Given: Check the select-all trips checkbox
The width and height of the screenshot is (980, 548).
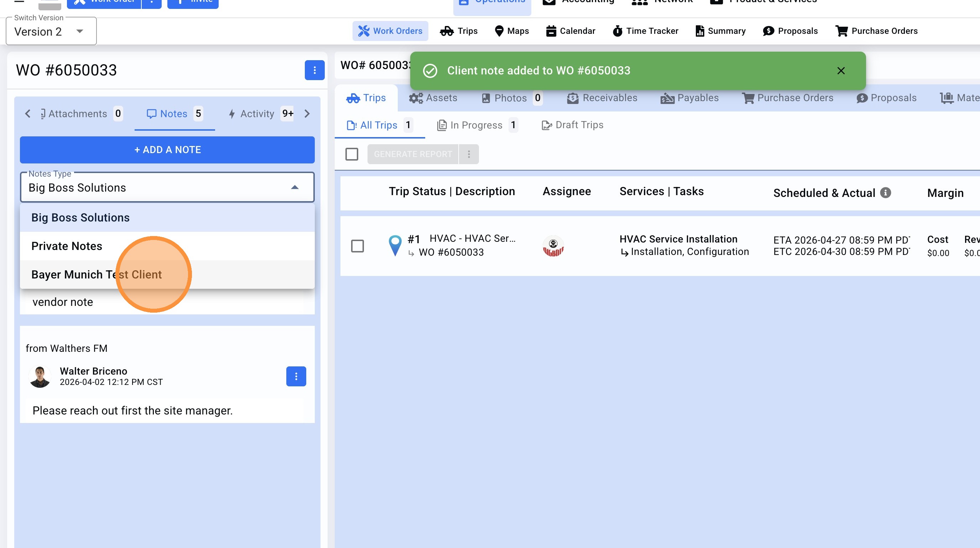Looking at the screenshot, I should coord(351,154).
